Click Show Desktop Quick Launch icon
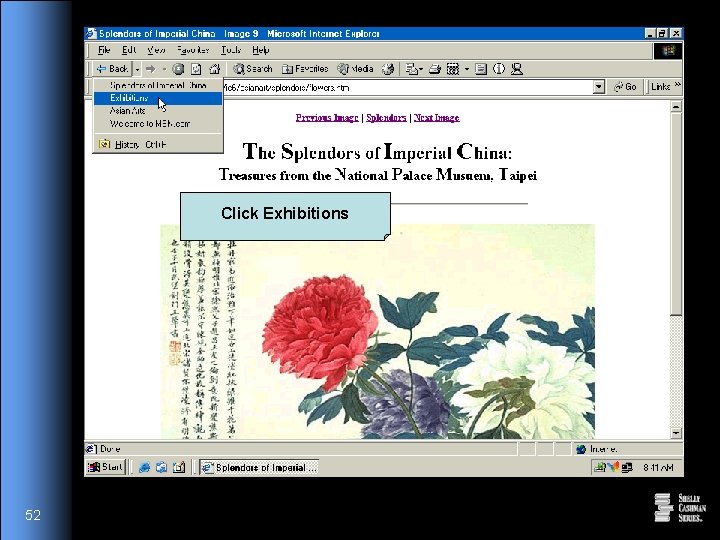Viewport: 720px width, 540px height. [179, 467]
